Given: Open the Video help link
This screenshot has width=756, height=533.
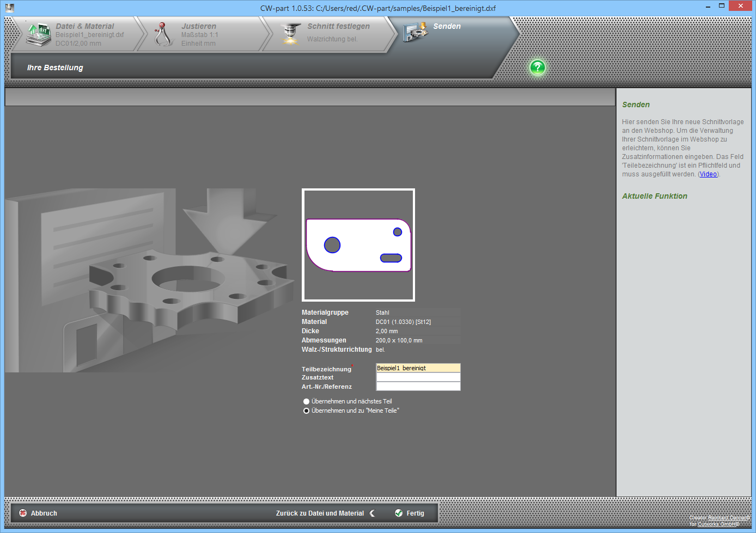Looking at the screenshot, I should (708, 174).
